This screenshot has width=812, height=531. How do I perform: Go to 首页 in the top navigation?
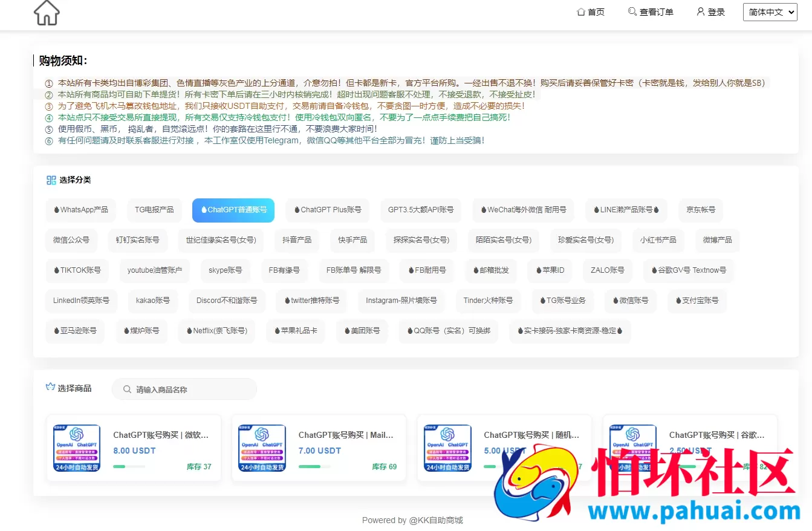tap(591, 11)
